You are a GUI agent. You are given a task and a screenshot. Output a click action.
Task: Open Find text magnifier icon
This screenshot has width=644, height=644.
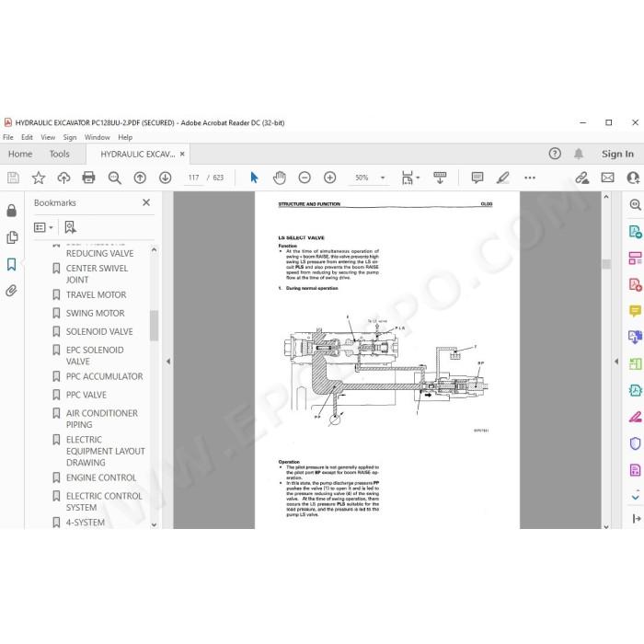115,178
